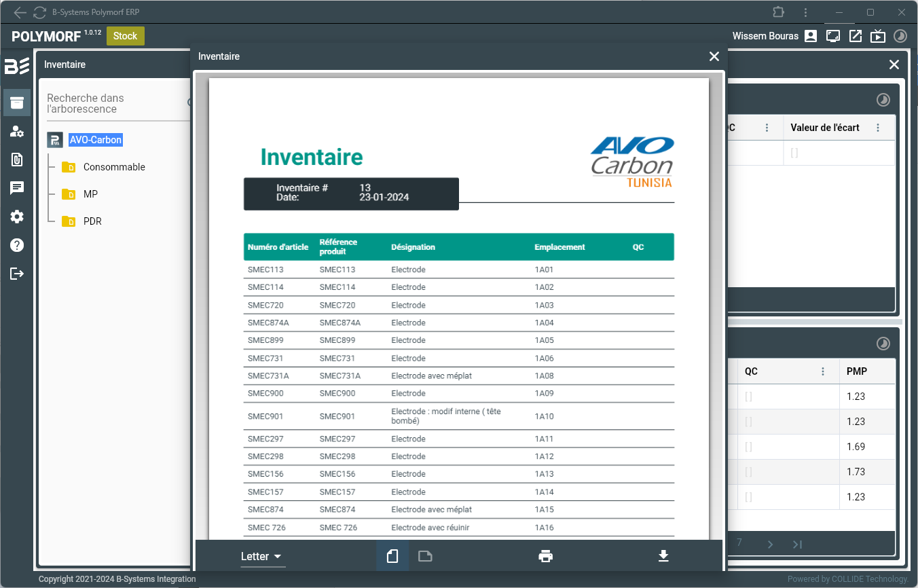
Task: Close the Inventaire preview dialog
Action: point(714,57)
